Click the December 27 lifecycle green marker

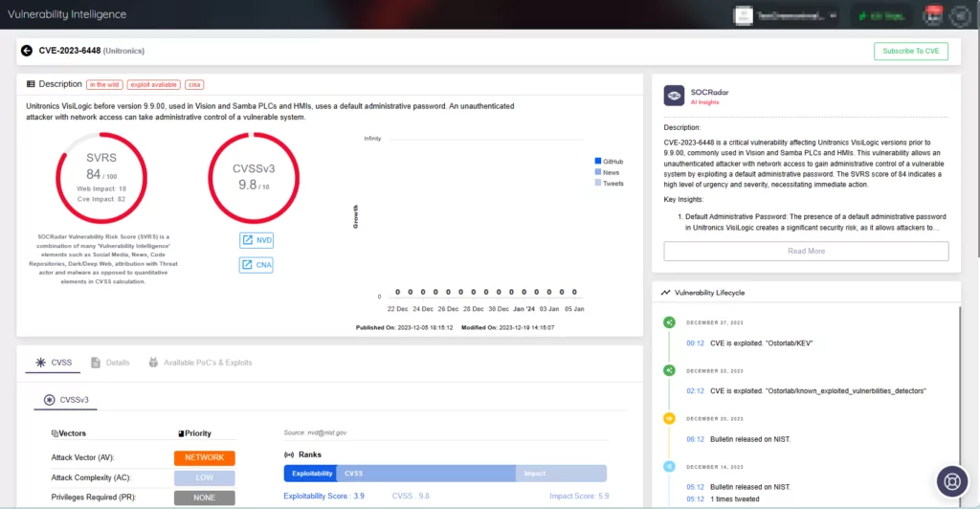(x=669, y=322)
